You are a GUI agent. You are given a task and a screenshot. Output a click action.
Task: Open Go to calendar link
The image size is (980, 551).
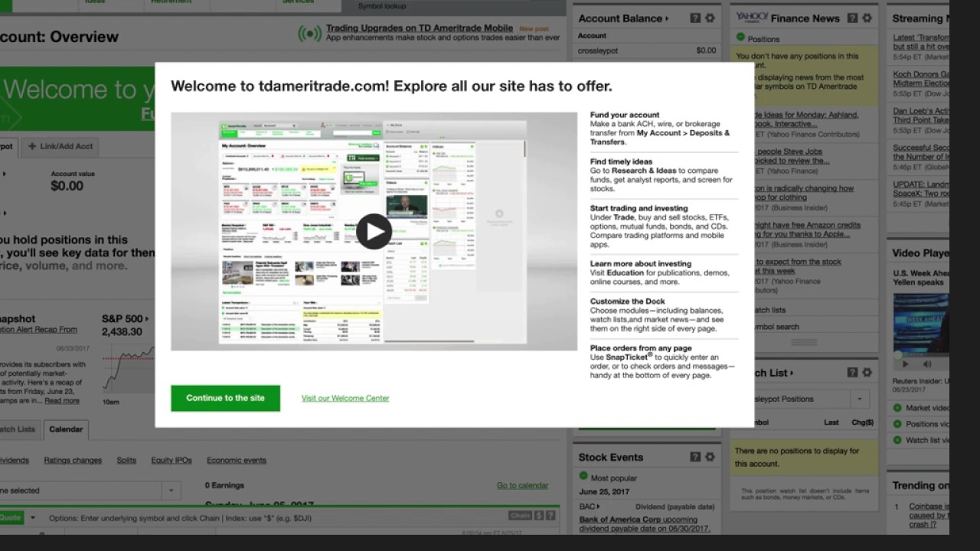click(x=522, y=485)
